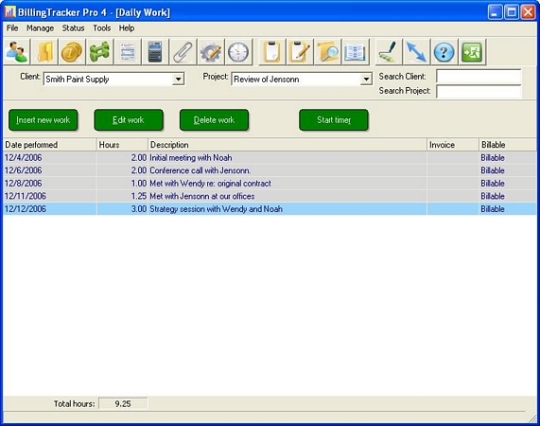Open the blank clipboard icon
Viewport: 540px width, 426px height.
272,52
